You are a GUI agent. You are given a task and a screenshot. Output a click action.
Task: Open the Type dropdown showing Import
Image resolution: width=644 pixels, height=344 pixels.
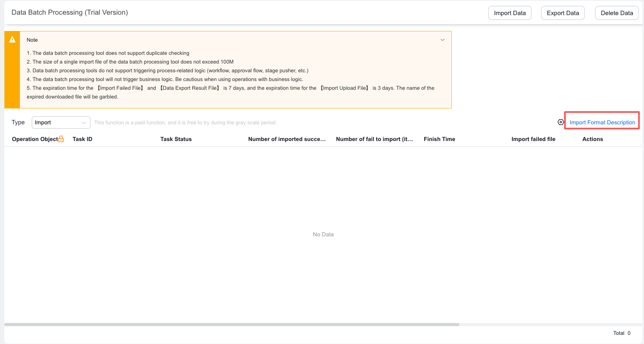click(61, 122)
